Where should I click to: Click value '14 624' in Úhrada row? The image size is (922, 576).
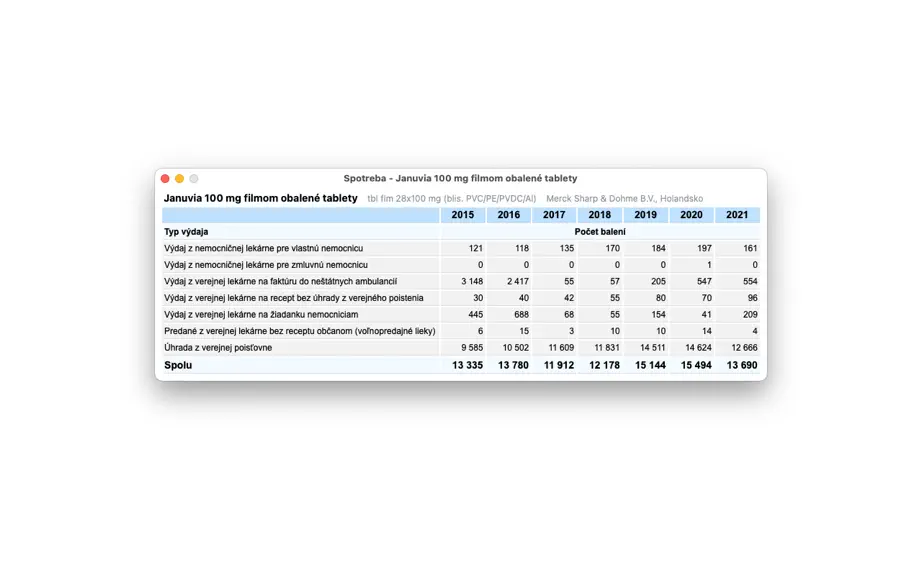(x=699, y=347)
